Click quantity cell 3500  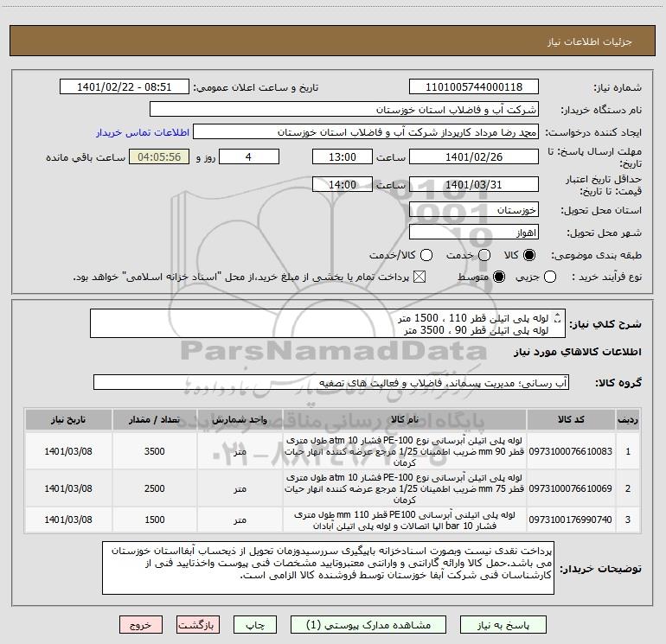click(x=154, y=451)
